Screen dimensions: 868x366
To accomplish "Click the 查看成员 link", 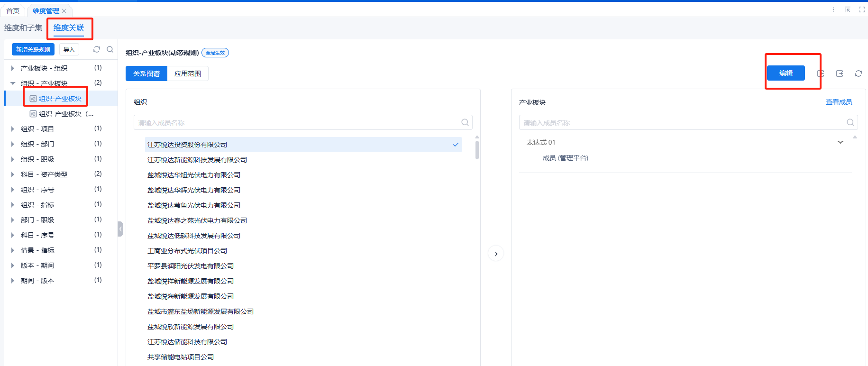I will tap(839, 102).
